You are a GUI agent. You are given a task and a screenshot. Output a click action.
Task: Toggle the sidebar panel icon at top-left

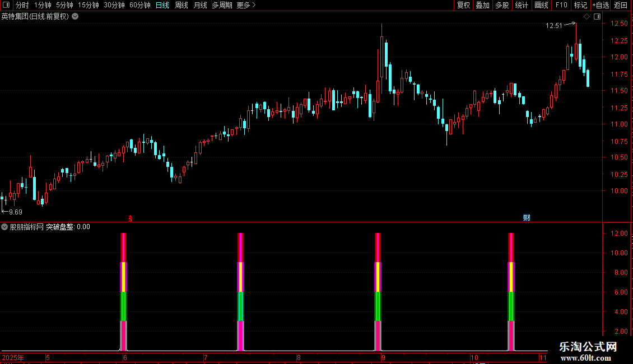point(6,5)
